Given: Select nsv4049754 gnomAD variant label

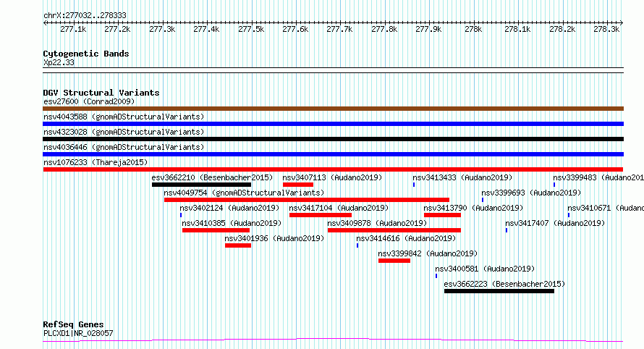Looking at the screenshot, I should point(244,193).
